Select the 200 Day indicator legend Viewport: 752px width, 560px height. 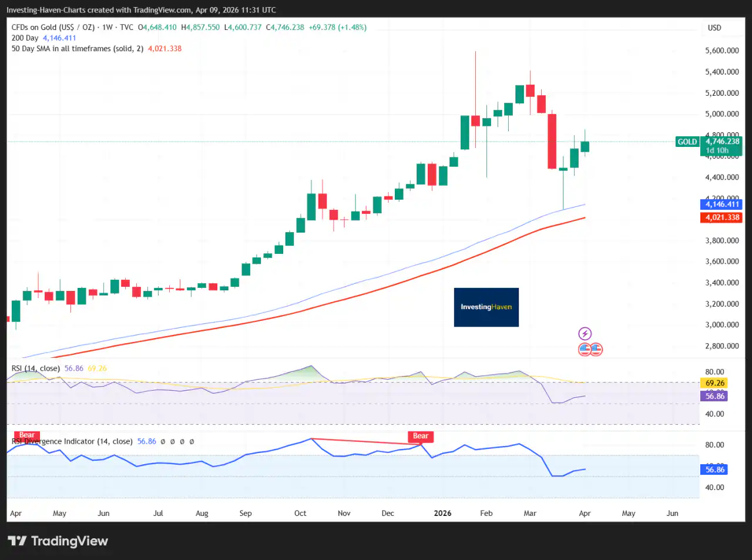tap(25, 38)
